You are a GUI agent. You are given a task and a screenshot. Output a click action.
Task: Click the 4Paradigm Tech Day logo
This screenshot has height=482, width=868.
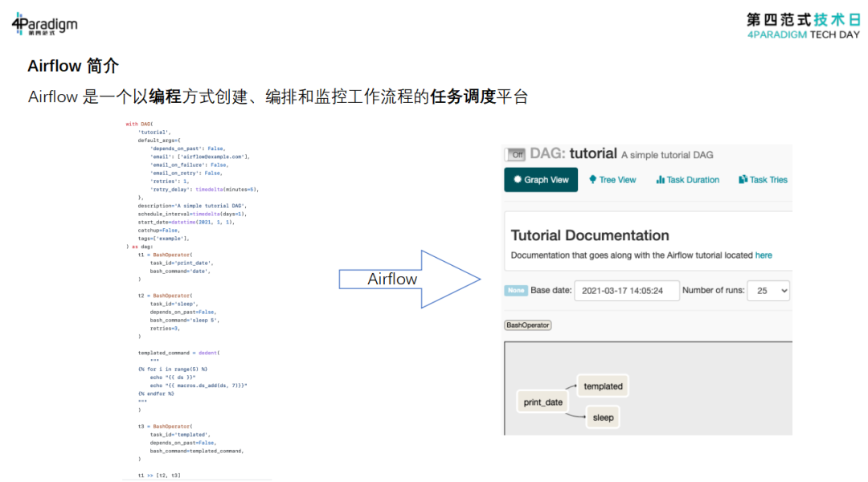pyautogui.click(x=804, y=25)
